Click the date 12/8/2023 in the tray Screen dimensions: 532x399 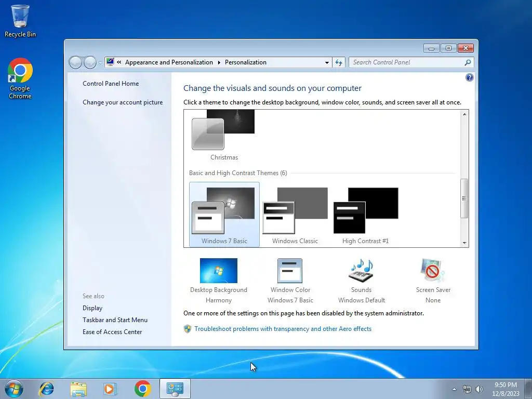(506, 394)
